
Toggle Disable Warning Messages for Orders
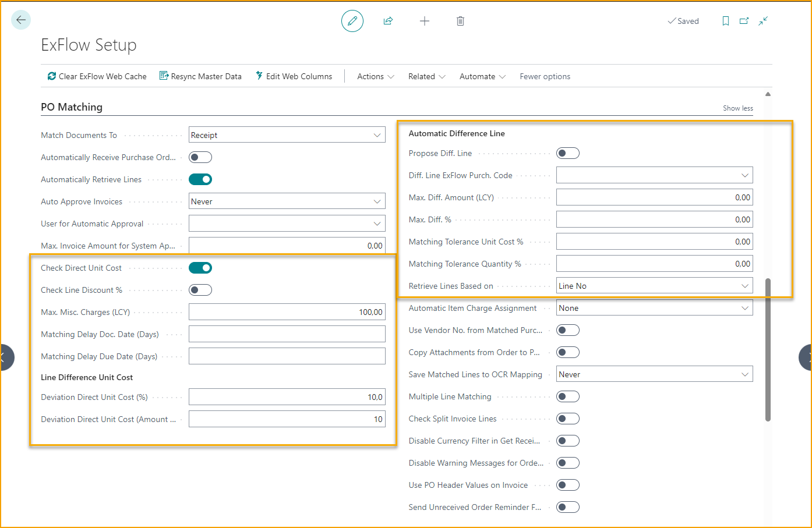[568, 463]
